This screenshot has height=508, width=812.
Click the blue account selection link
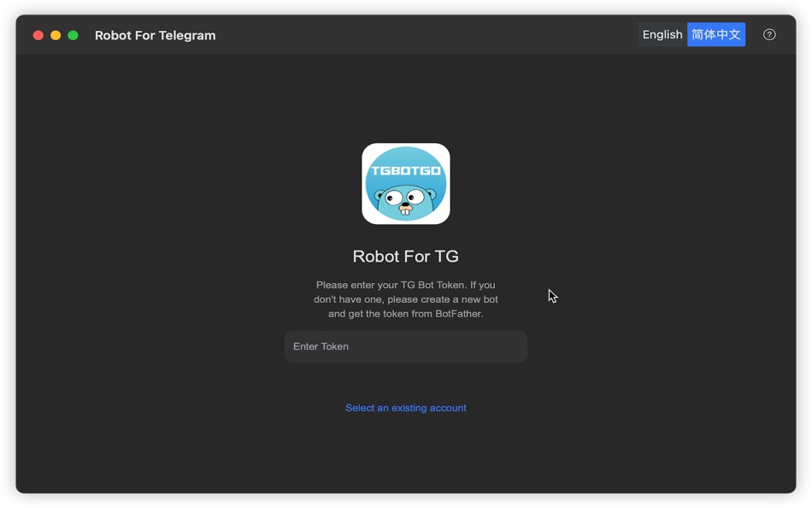(x=405, y=408)
